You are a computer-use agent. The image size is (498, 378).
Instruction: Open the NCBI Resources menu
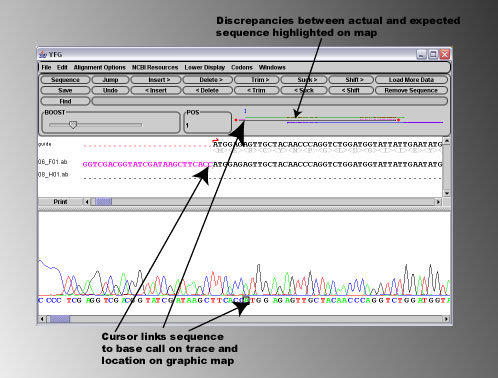[x=155, y=67]
